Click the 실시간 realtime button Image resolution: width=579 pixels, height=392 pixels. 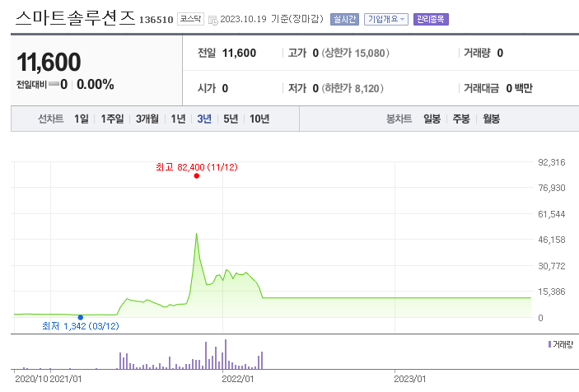coord(344,19)
